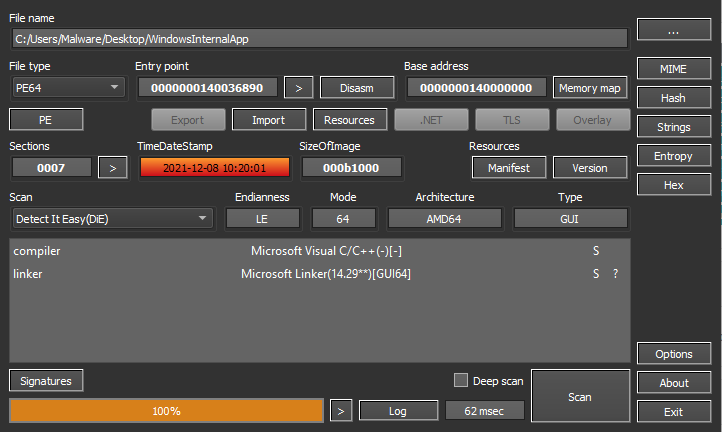This screenshot has width=722, height=432.
Task: Open the Scan engine Detect It Easy dropdown
Action: point(112,219)
